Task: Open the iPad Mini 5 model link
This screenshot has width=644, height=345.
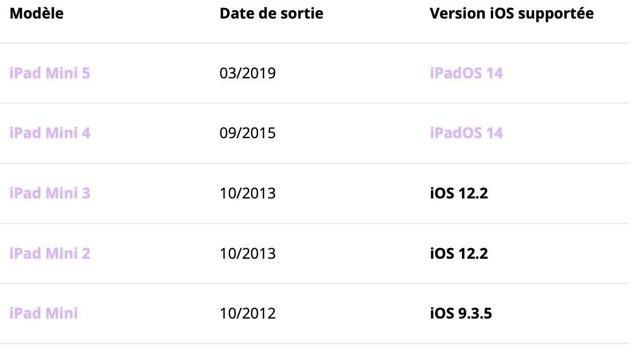Action: click(x=50, y=73)
